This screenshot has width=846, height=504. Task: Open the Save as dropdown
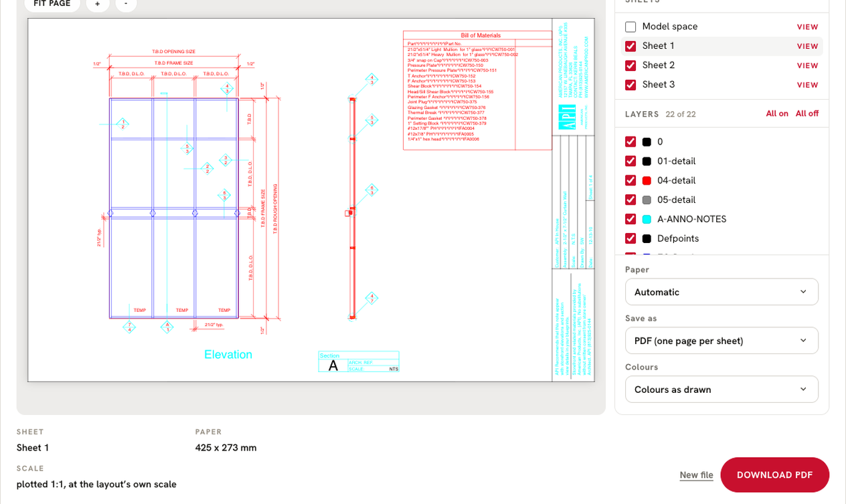[x=722, y=341]
